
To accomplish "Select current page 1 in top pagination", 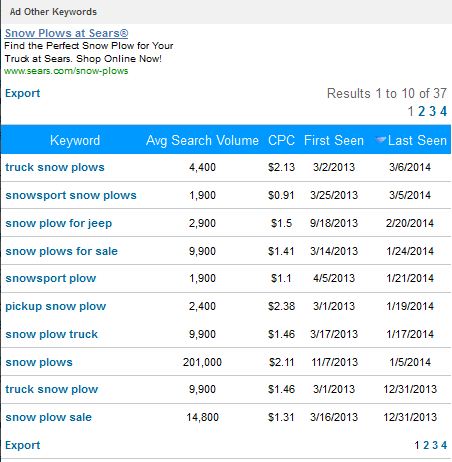I will pos(411,111).
